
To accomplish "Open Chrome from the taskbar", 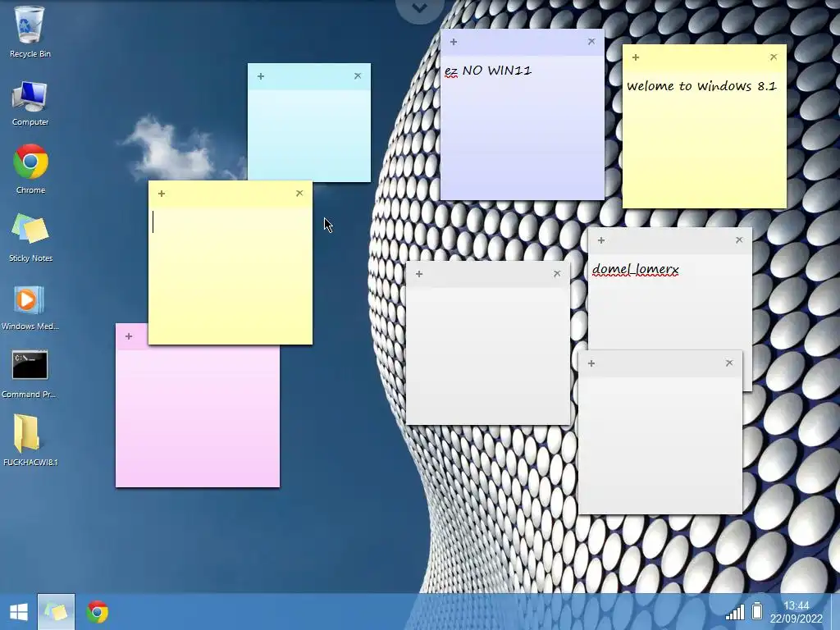I will coord(98,612).
